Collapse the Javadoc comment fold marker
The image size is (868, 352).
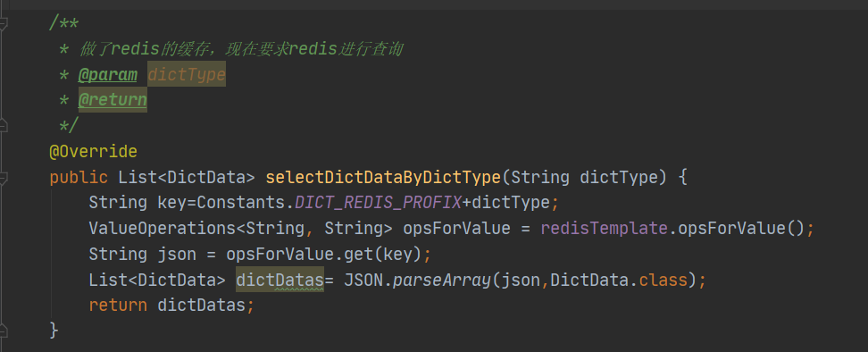coord(4,24)
